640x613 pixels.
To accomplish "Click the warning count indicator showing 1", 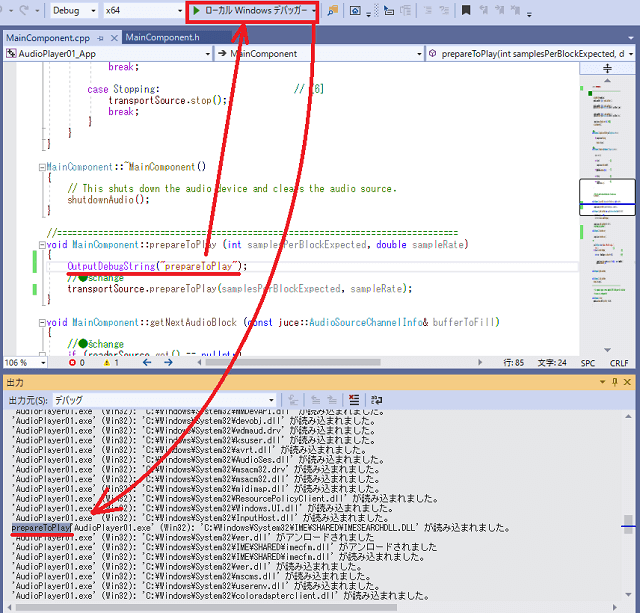I will pyautogui.click(x=111, y=363).
